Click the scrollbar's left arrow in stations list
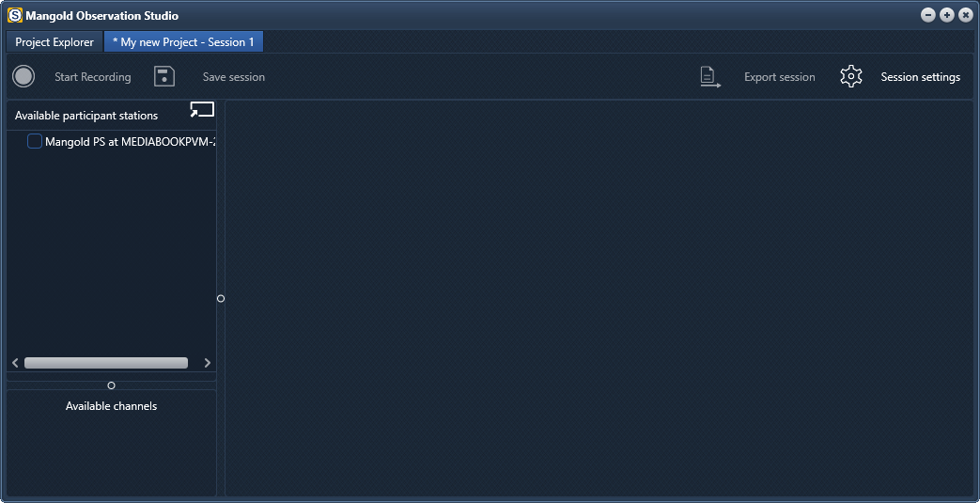Image resolution: width=980 pixels, height=503 pixels. click(x=16, y=363)
